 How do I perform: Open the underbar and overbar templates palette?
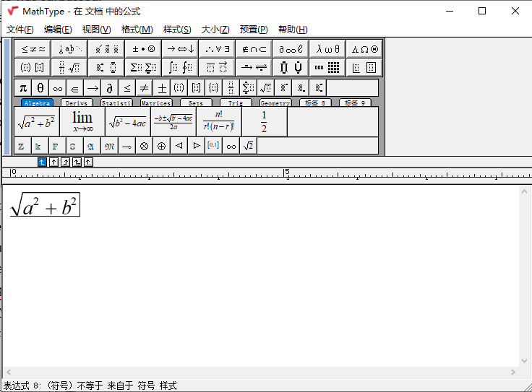[x=218, y=67]
